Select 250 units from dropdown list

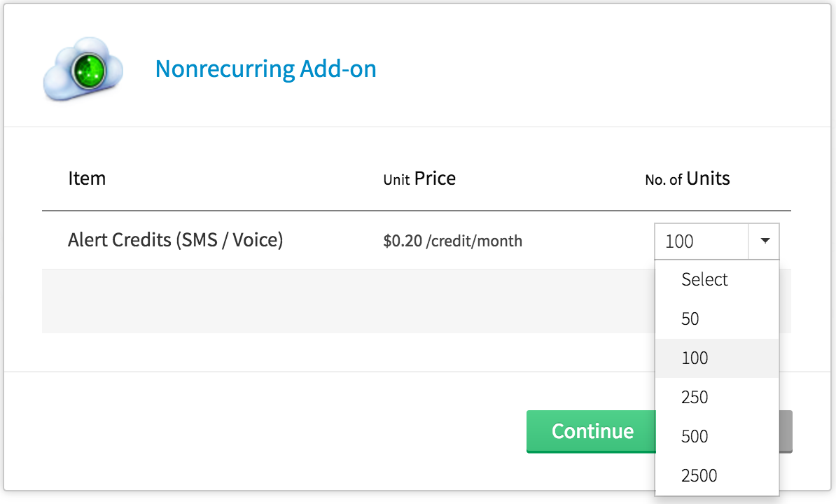695,397
